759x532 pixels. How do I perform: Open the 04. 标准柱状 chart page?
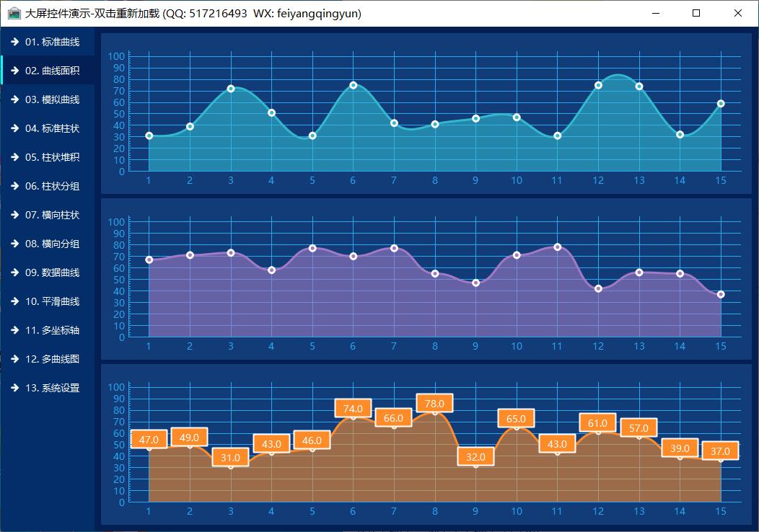tap(52, 128)
